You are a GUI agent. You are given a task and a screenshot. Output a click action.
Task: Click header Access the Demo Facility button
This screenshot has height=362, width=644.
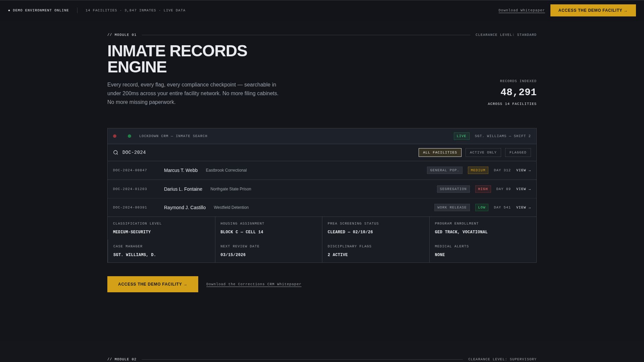coord(593,10)
